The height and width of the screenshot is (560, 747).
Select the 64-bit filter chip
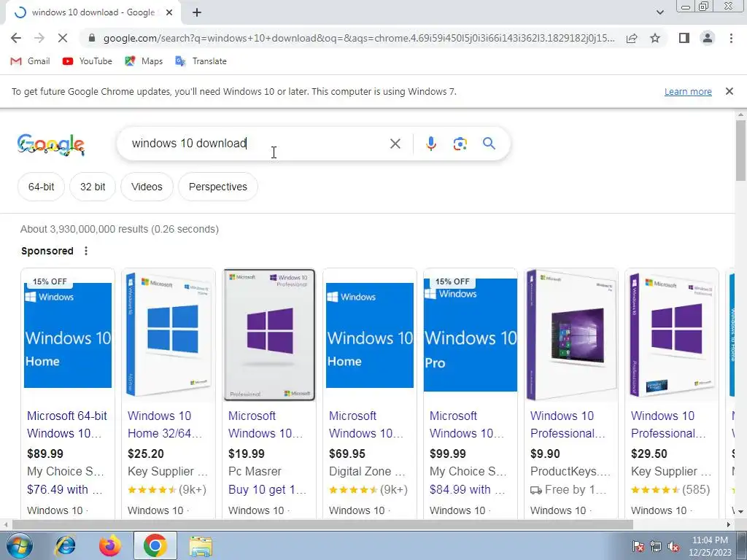tap(41, 187)
